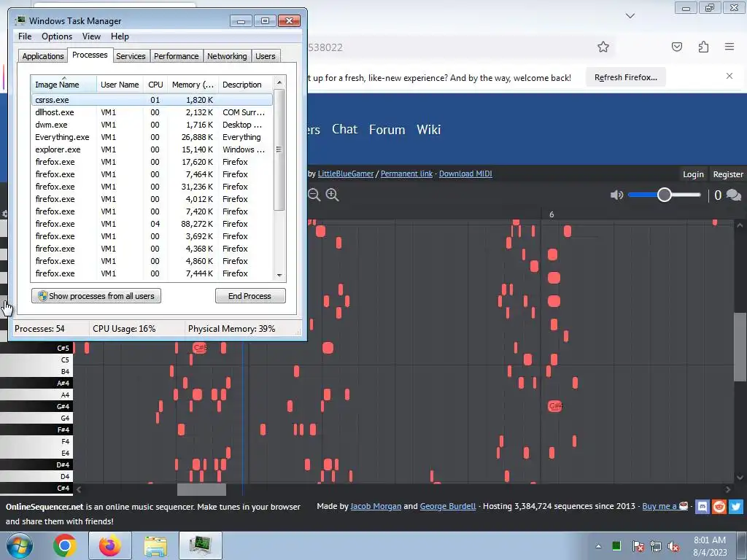
Task: Dismiss the Refresh Firefox notification bar
Action: point(729,76)
